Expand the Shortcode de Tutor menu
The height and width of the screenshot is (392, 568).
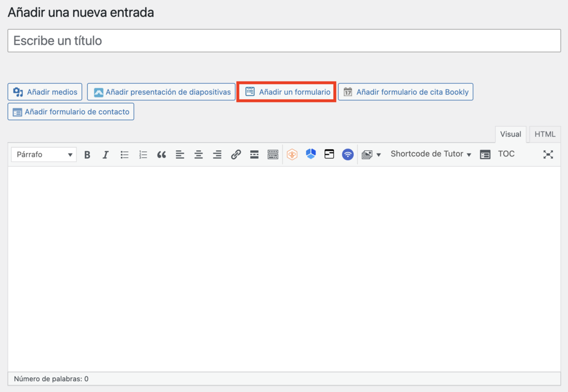click(430, 154)
